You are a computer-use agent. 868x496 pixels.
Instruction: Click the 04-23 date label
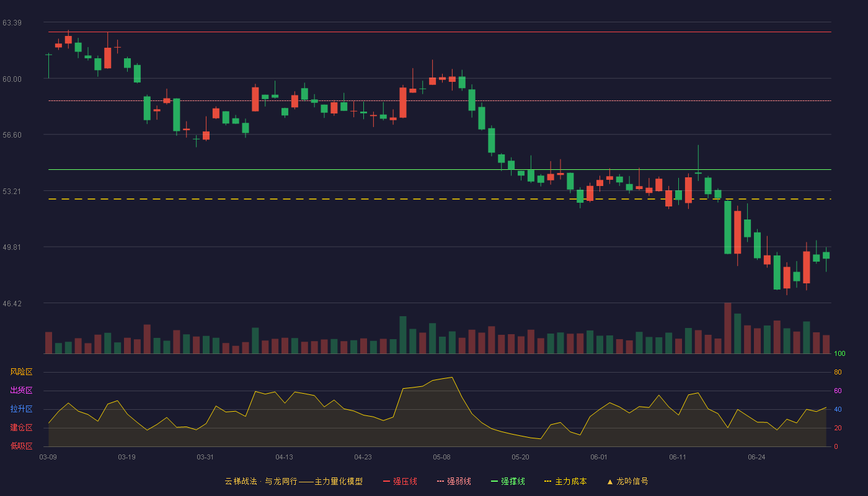pyautogui.click(x=363, y=457)
